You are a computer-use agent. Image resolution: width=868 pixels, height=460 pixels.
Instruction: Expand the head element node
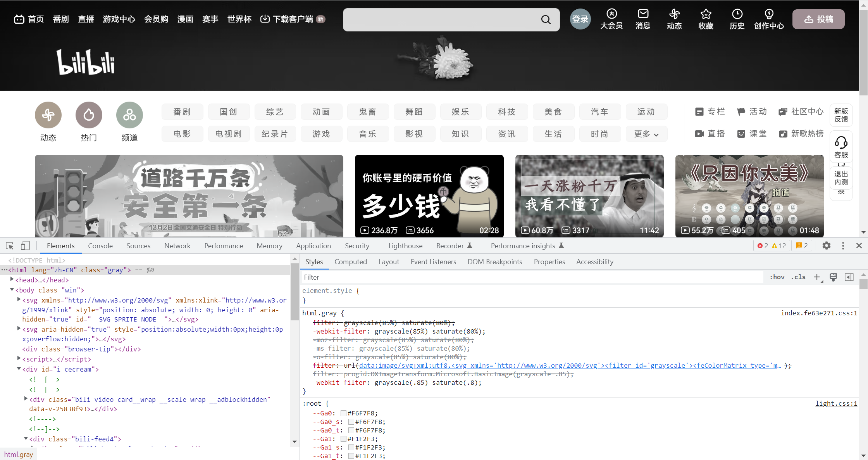pyautogui.click(x=12, y=280)
